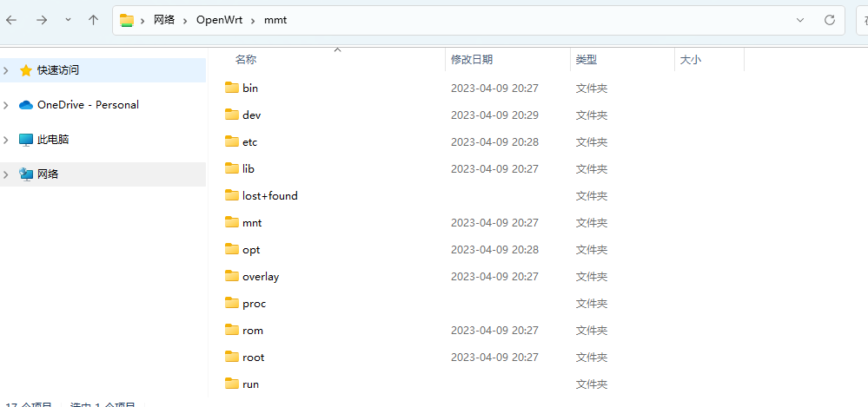The width and height of the screenshot is (868, 407).
Task: Click the 此电脑 monitor icon
Action: coord(25,140)
